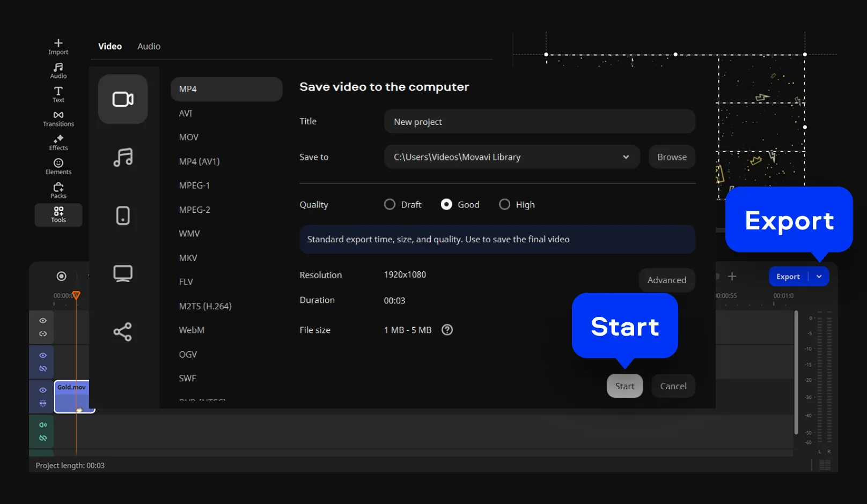Select the TV export category icon
This screenshot has width=867, height=504.
pos(123,273)
